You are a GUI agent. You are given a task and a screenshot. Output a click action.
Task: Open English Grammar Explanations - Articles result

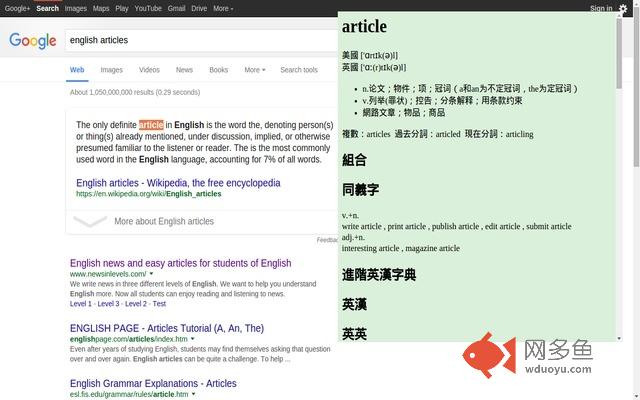(x=153, y=383)
